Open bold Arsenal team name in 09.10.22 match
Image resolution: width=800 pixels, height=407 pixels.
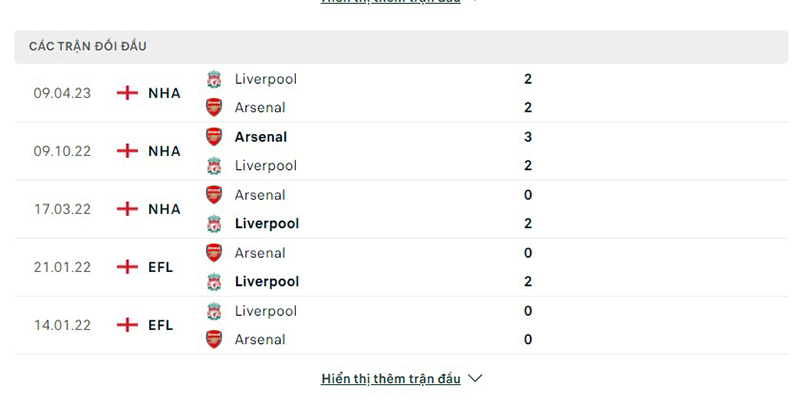pos(261,137)
